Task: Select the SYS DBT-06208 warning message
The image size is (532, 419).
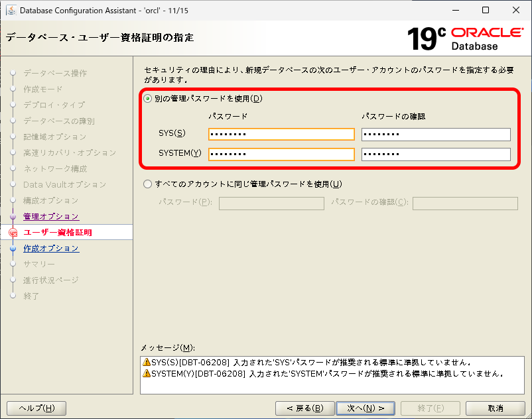Action: [307, 363]
